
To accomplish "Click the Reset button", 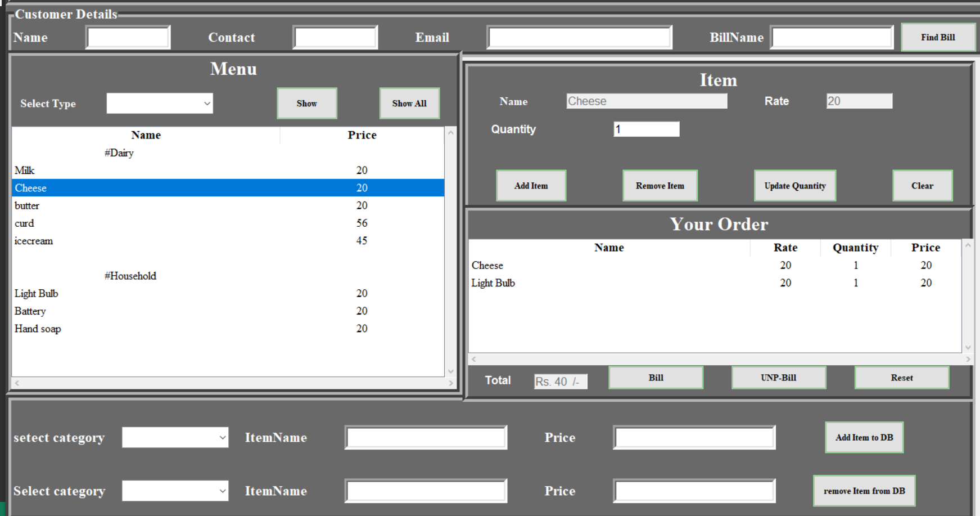I will 901,378.
